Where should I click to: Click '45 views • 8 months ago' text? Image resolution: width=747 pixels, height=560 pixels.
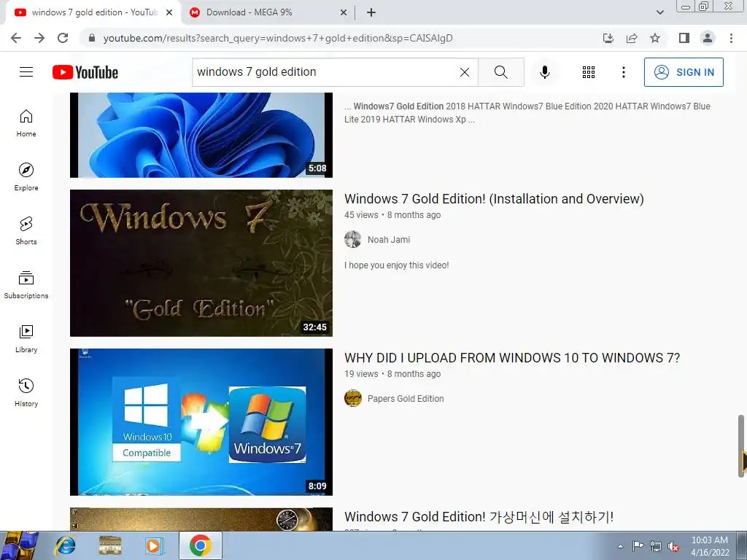(392, 215)
